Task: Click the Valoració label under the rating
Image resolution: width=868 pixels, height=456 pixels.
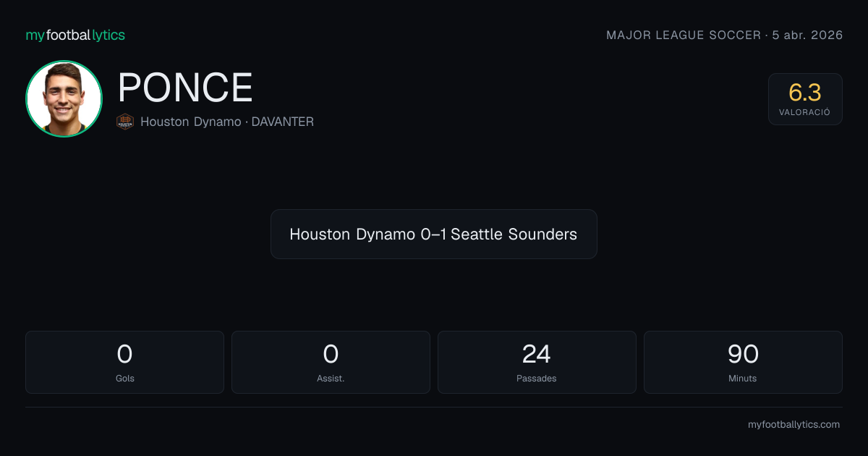Action: 805,112
